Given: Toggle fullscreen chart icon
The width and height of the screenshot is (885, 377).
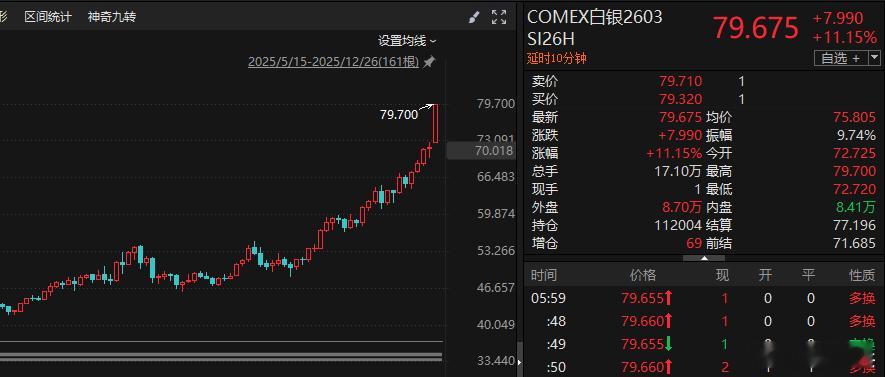Looking at the screenshot, I should (499, 17).
